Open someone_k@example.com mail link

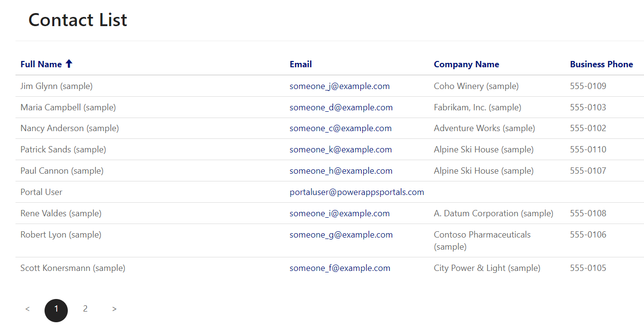tap(340, 150)
